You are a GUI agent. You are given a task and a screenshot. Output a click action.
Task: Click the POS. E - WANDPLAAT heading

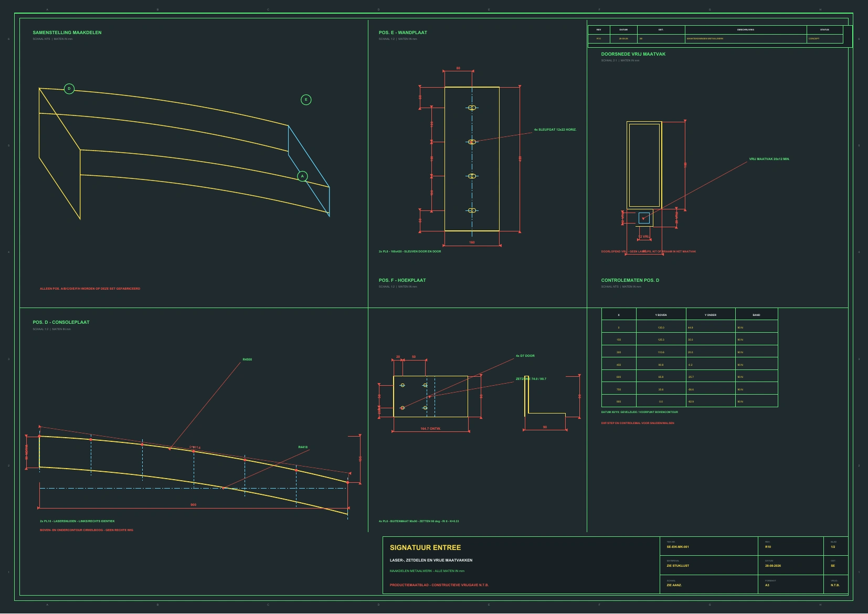pyautogui.click(x=403, y=33)
